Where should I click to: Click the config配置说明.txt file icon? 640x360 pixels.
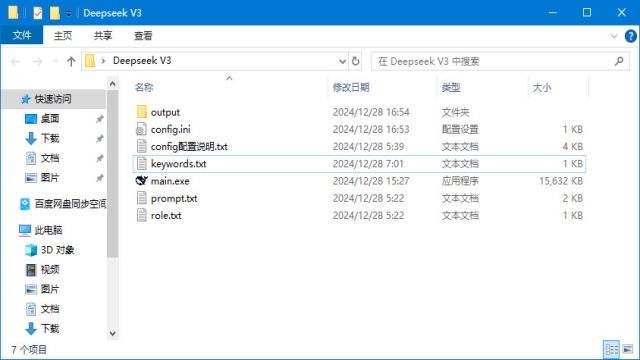(x=142, y=147)
